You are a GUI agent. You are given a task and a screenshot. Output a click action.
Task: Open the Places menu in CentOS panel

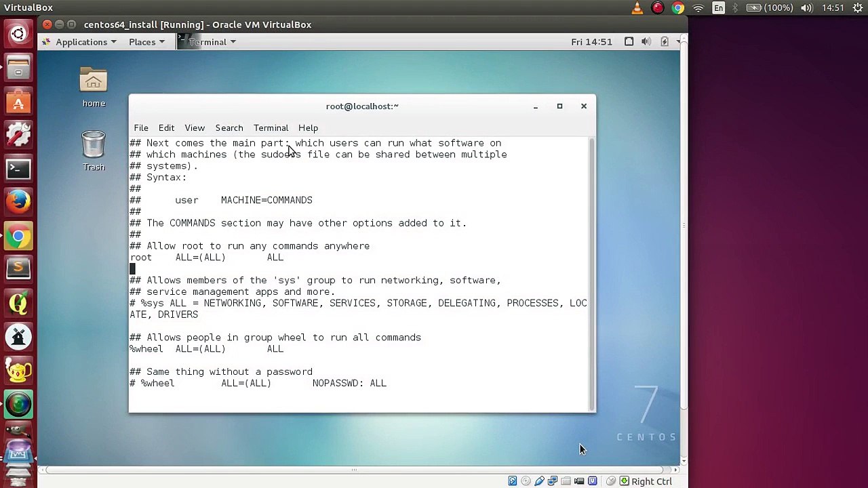147,42
